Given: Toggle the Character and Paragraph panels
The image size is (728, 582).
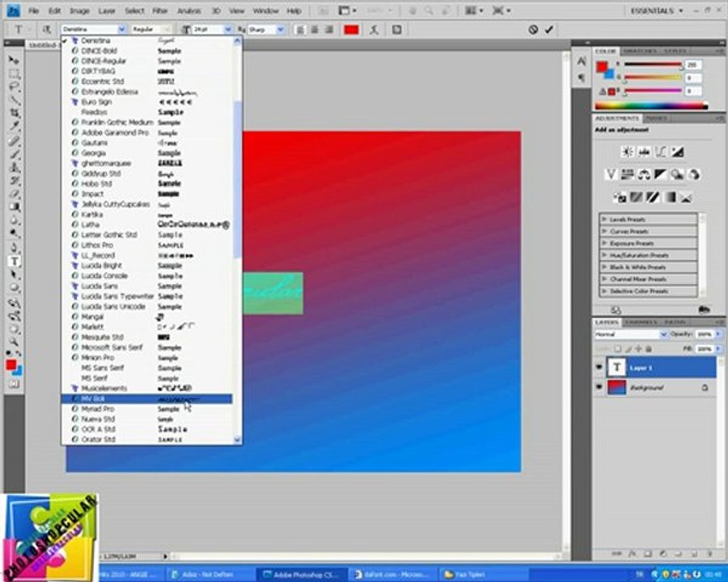Looking at the screenshot, I should pyautogui.click(x=396, y=30).
